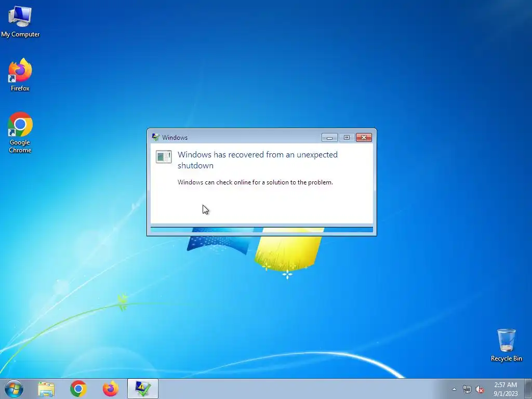Click 'Windows can check online' message text
Screen dimensions: 532x399
255,182
